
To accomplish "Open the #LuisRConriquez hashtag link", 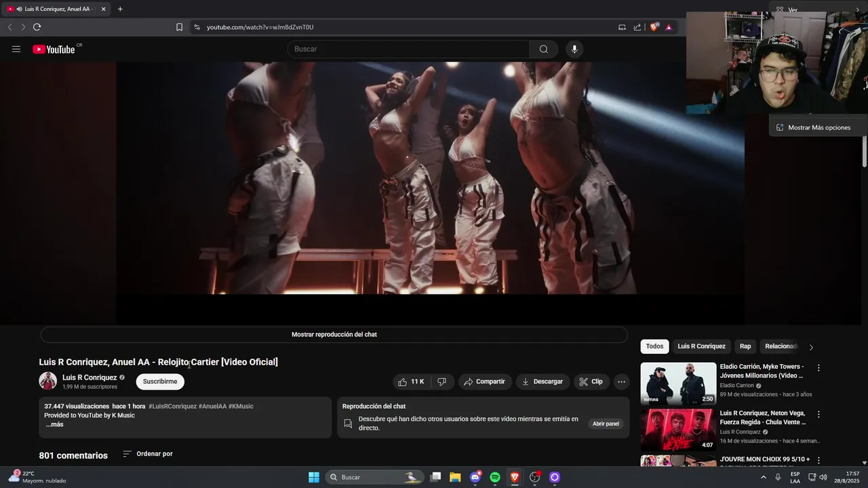I will [172, 406].
